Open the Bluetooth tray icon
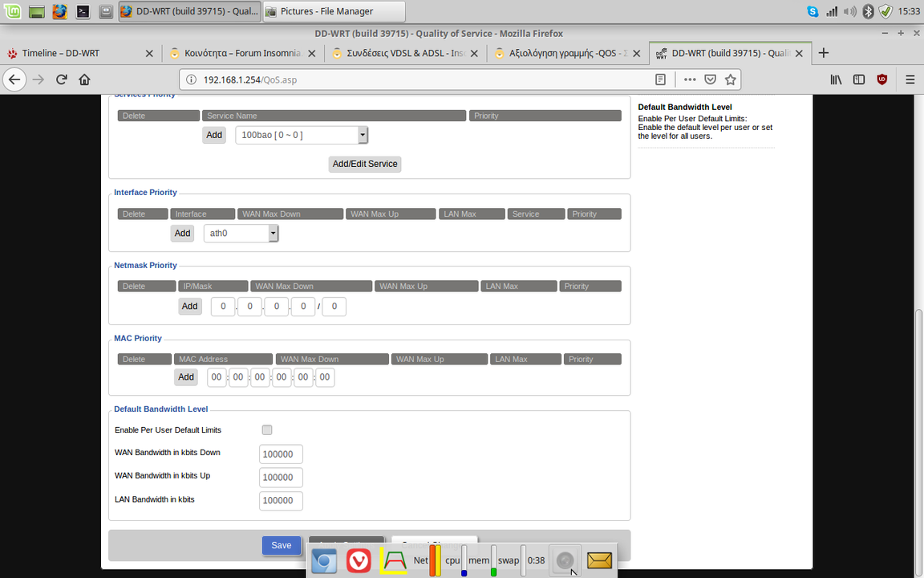Screen dimensions: 924x578 (x=867, y=11)
